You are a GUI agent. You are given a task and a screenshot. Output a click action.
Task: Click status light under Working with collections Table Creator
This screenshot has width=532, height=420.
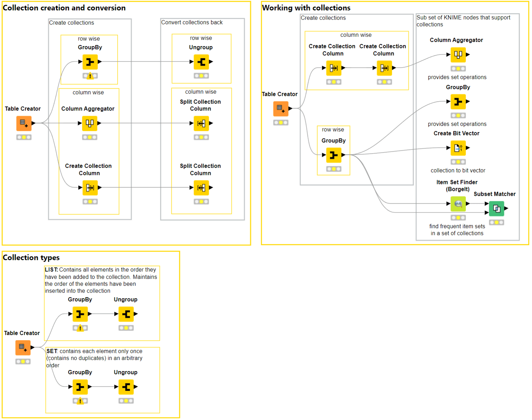281,122
